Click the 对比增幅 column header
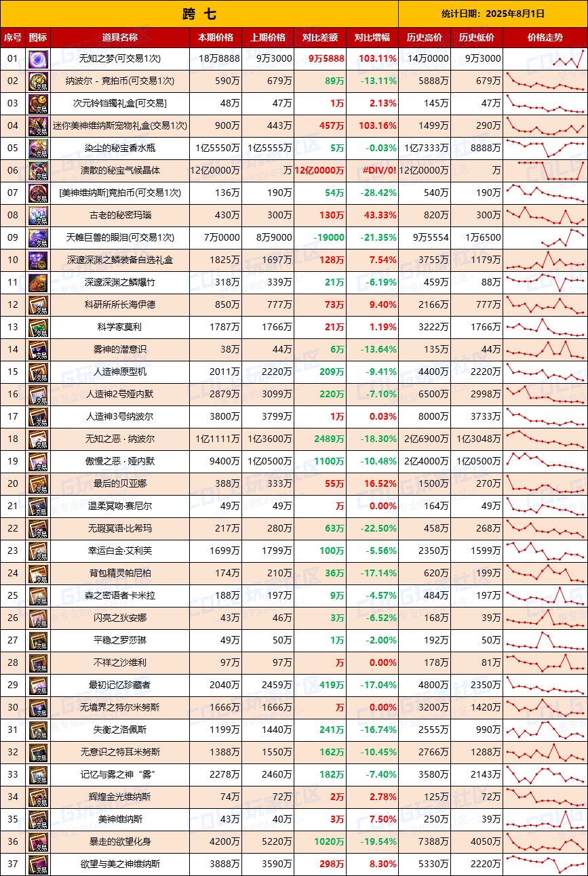588x876 pixels. pos(372,37)
